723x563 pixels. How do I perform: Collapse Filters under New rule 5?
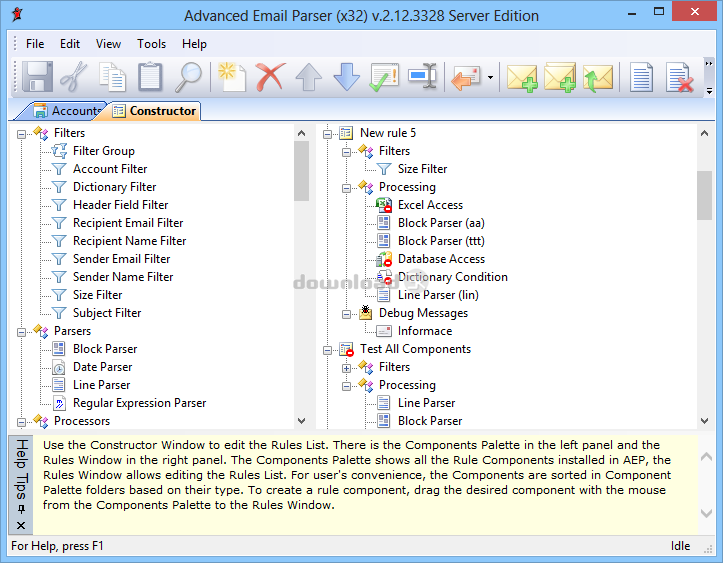[346, 152]
